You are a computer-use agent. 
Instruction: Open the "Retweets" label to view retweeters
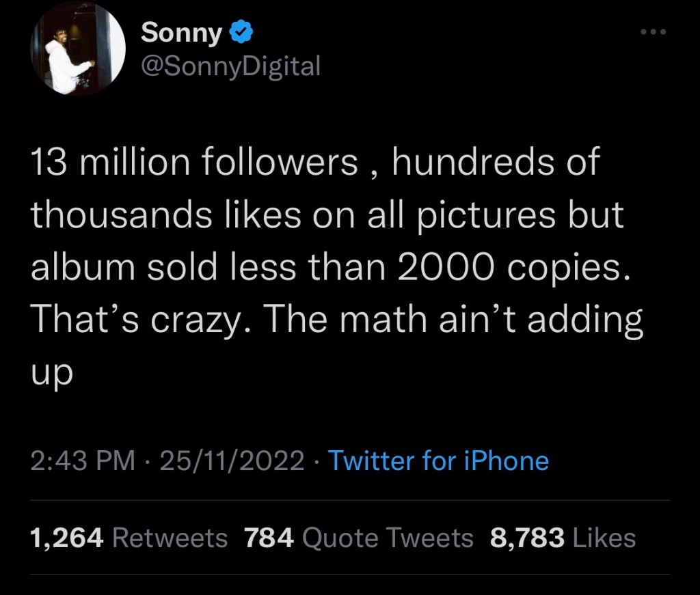170,538
